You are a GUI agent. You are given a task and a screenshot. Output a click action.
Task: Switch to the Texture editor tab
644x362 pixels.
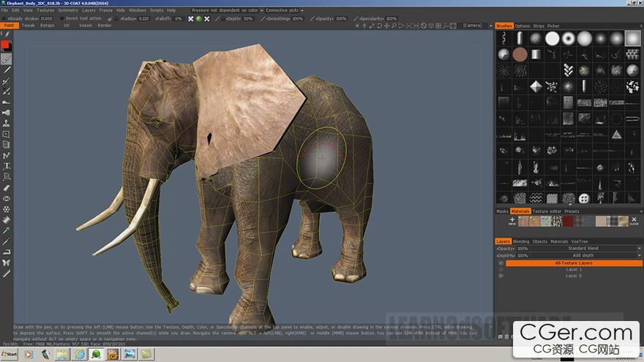pyautogui.click(x=547, y=211)
